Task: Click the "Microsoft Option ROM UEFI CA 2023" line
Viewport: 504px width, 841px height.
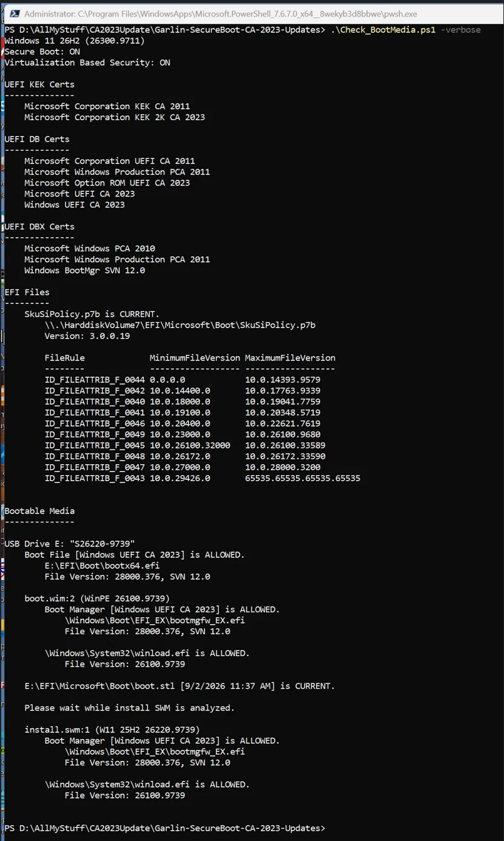Action: point(107,183)
